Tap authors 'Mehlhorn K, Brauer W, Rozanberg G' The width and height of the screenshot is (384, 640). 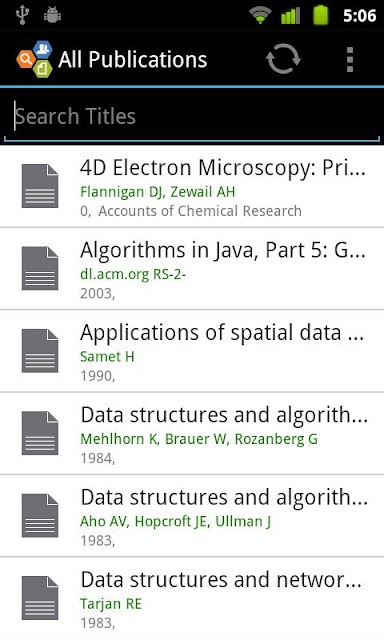[199, 439]
